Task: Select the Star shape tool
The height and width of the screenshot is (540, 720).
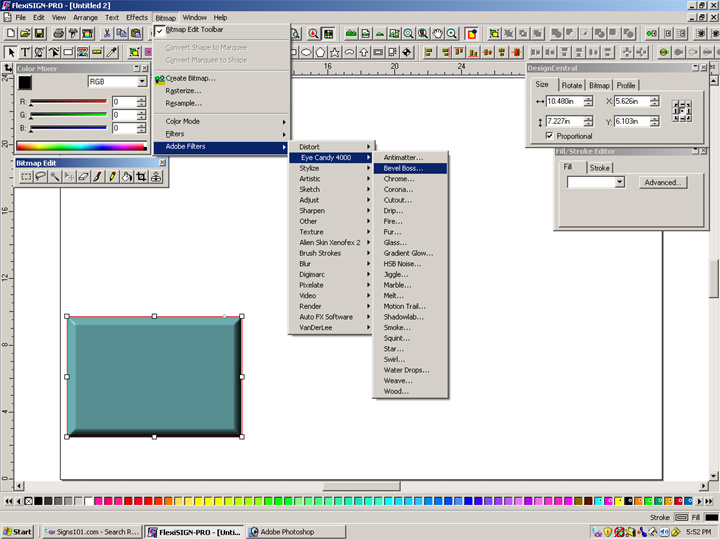Action: [x=335, y=52]
